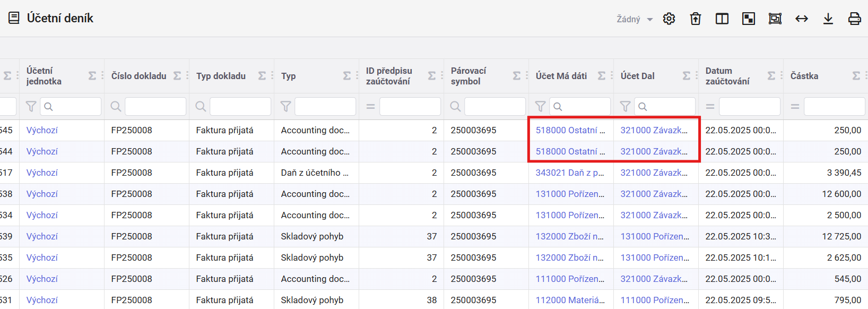This screenshot has width=868, height=309.
Task: Click sigma icon in ID předpisu zaúčtování header
Action: coord(432,76)
